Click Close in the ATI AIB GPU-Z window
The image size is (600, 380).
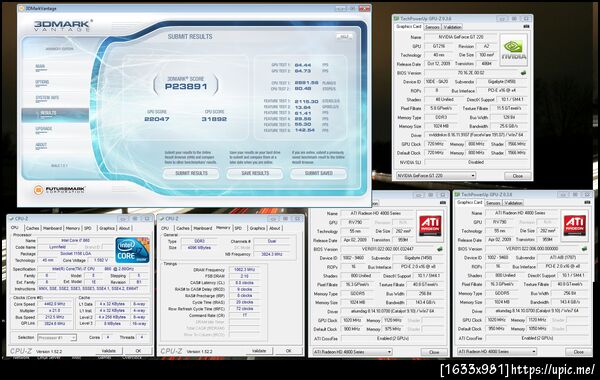[579, 352]
